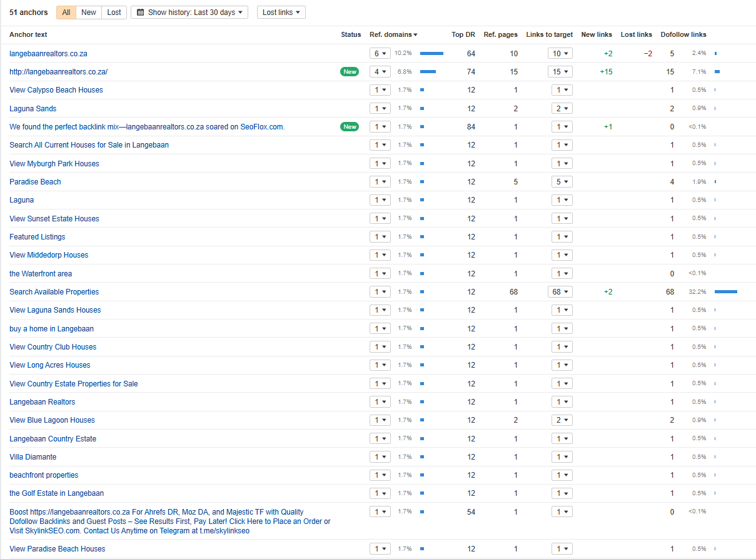Switch to the Lost anchors tab
The height and width of the screenshot is (559, 756).
[114, 13]
